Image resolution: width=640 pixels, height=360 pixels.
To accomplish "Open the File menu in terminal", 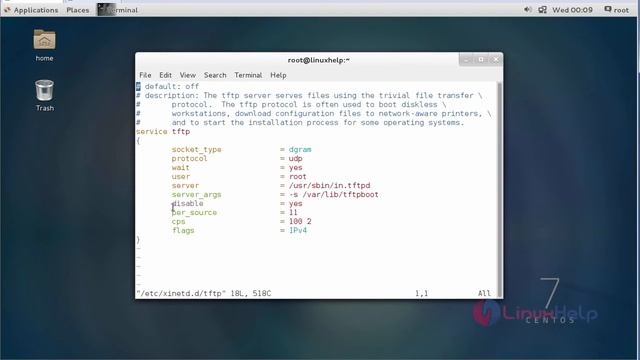I will click(145, 75).
